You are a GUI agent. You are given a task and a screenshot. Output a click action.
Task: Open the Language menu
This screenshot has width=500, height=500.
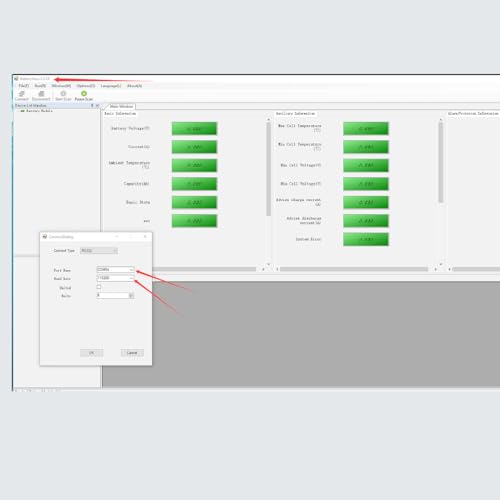111,86
